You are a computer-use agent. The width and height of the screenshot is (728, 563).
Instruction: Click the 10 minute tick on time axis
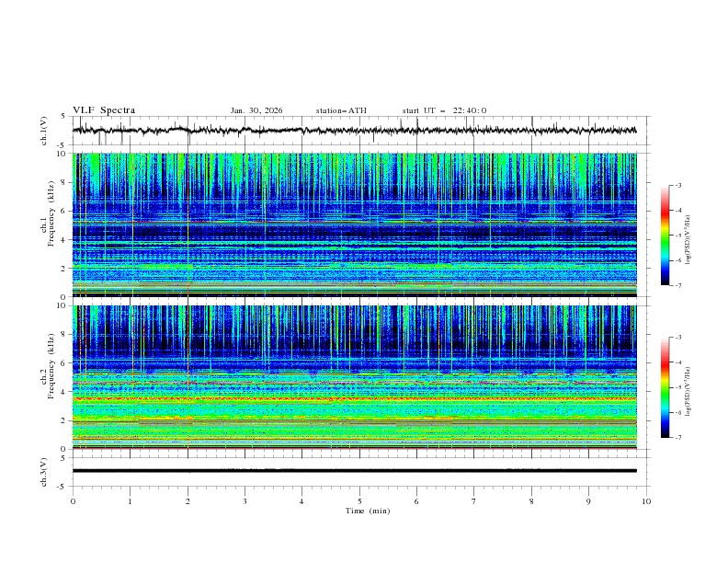coord(646,501)
